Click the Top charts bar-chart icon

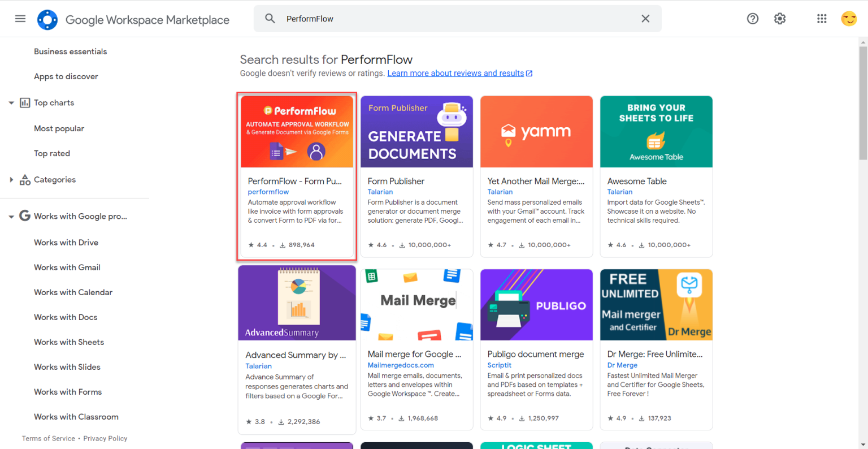tap(25, 102)
